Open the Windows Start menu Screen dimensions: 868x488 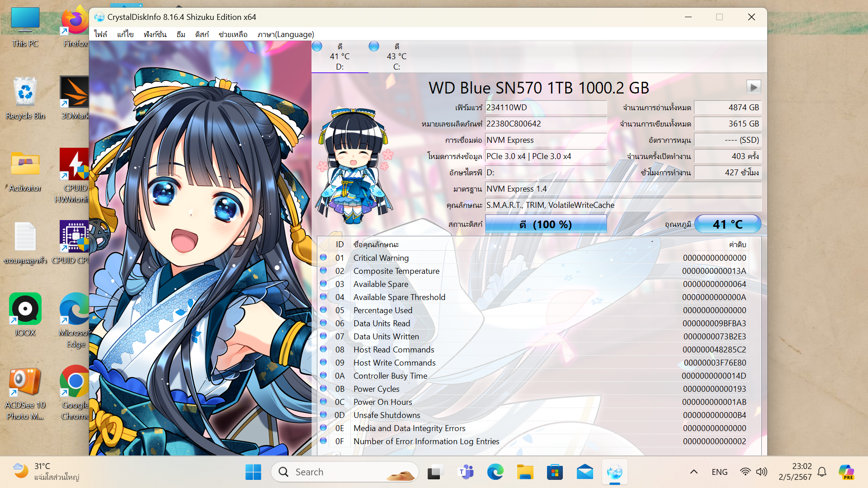[253, 472]
